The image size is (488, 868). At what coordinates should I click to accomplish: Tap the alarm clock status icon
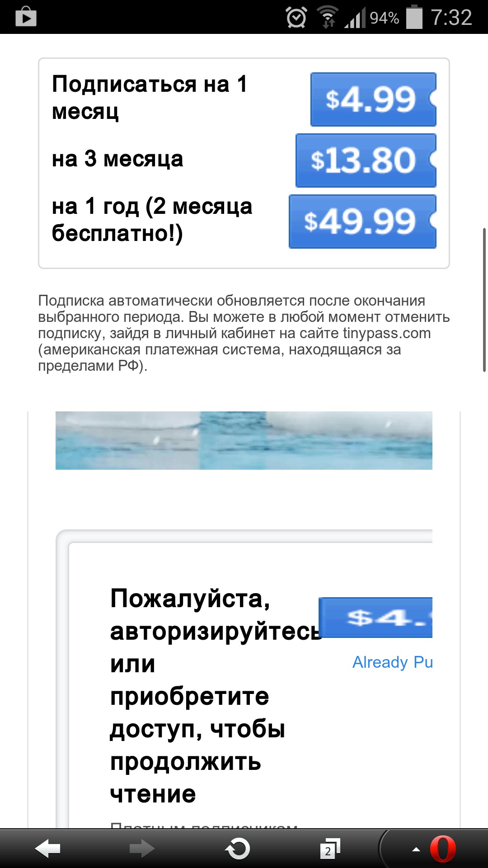[x=296, y=18]
